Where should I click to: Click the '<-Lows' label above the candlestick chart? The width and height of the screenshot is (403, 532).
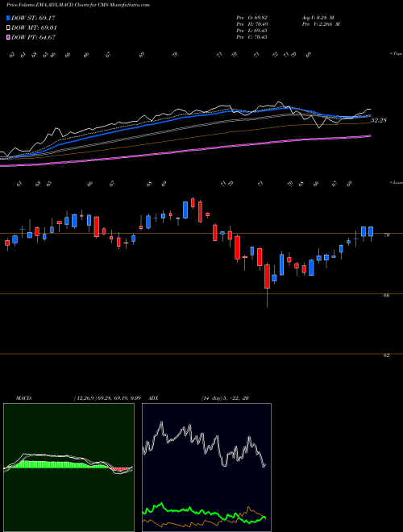[397, 182]
